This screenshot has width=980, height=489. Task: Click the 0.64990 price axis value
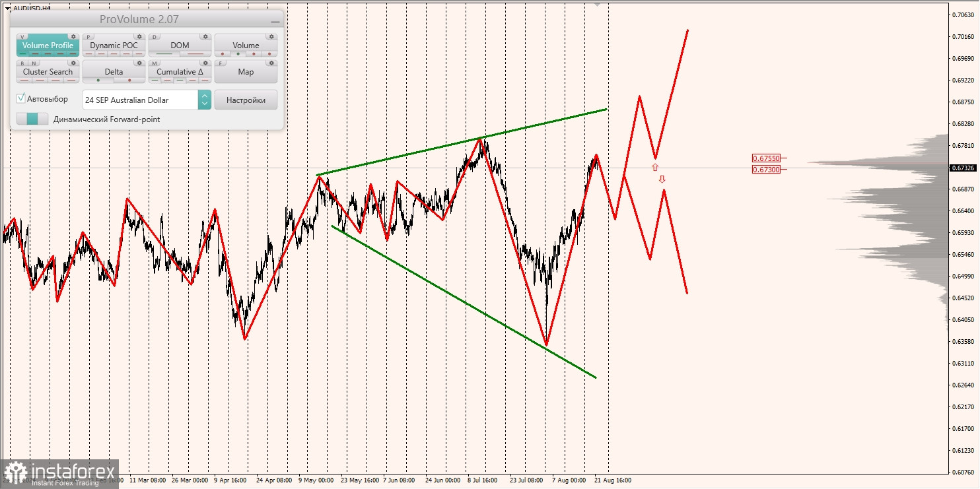[964, 276]
